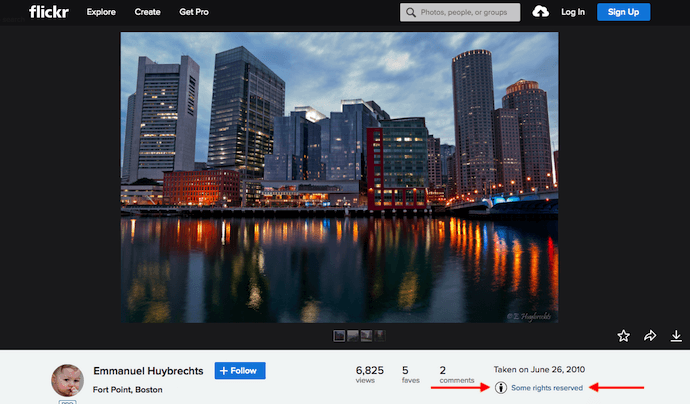Open the Flickr logo home link

48,12
